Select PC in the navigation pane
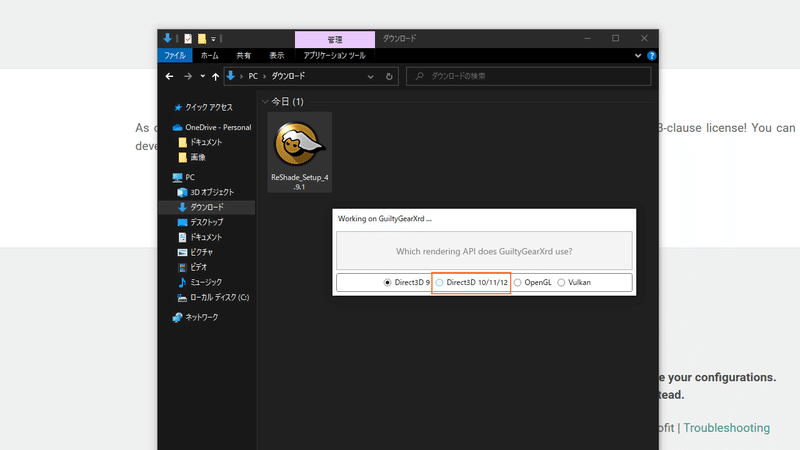 (x=184, y=178)
